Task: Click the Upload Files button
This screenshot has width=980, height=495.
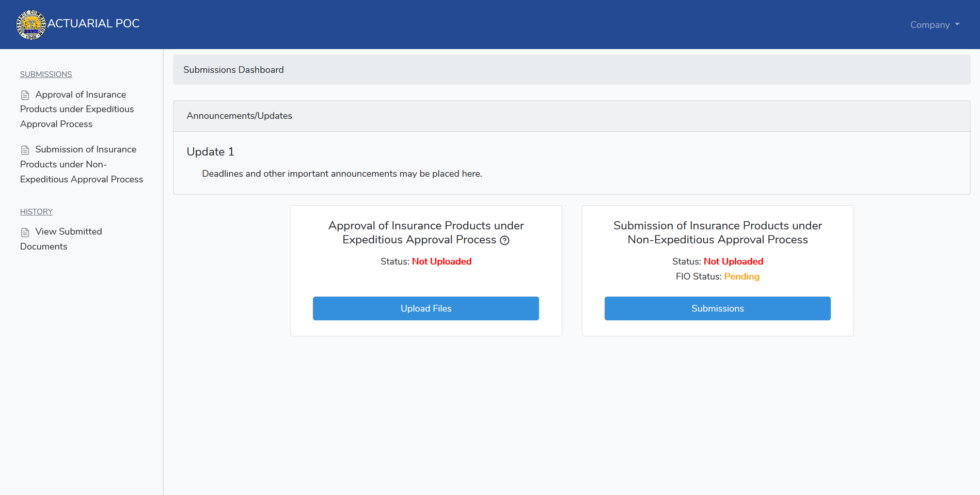Action: click(426, 308)
